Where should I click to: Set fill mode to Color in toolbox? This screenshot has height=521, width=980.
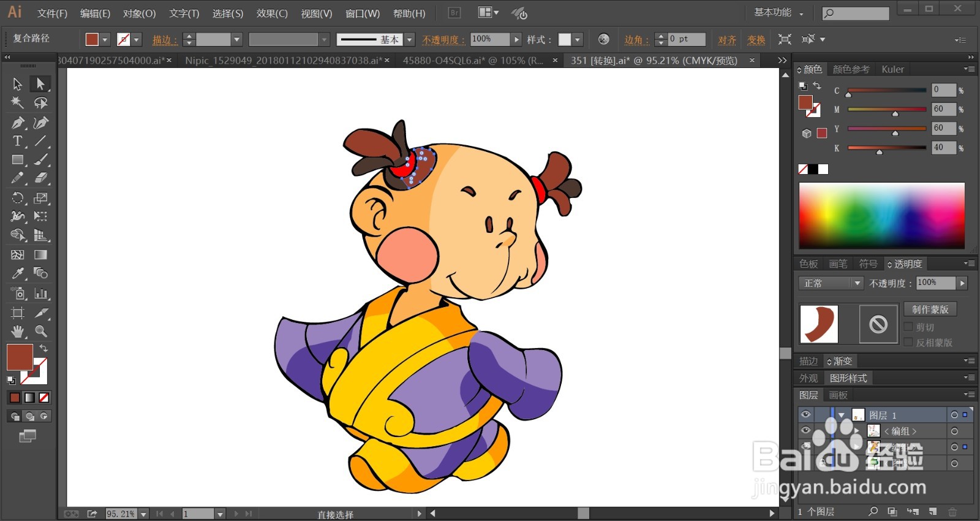(x=15, y=398)
